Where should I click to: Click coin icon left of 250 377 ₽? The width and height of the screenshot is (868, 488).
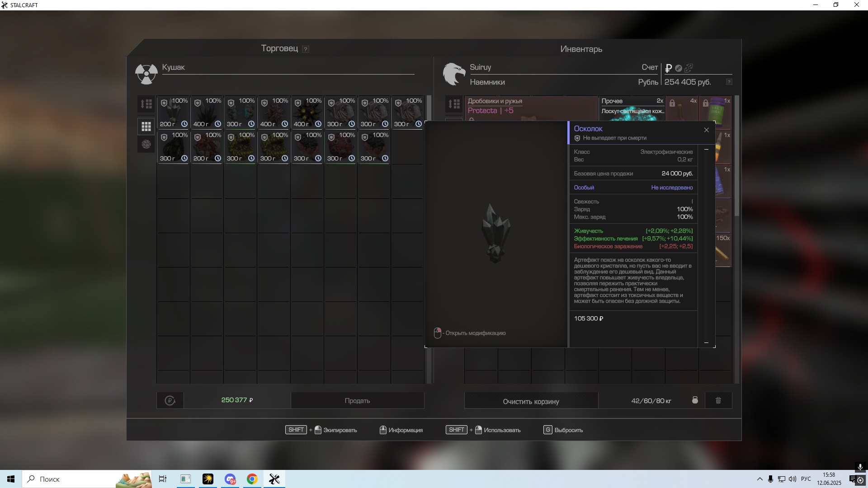[170, 401]
